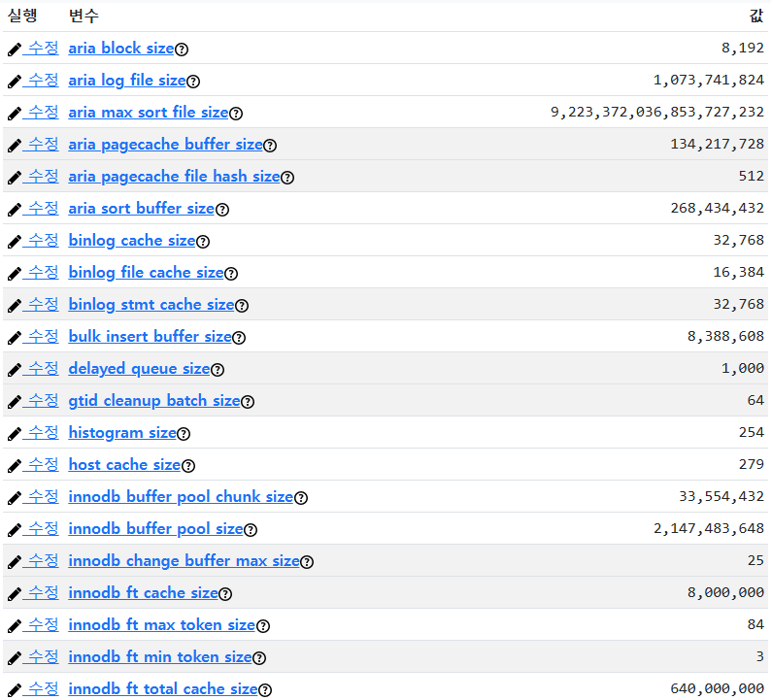
Task: Open the histogram size variable link
Action: [122, 433]
